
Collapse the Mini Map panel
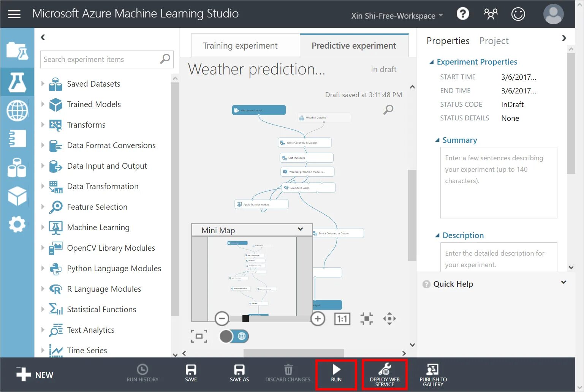pos(300,229)
